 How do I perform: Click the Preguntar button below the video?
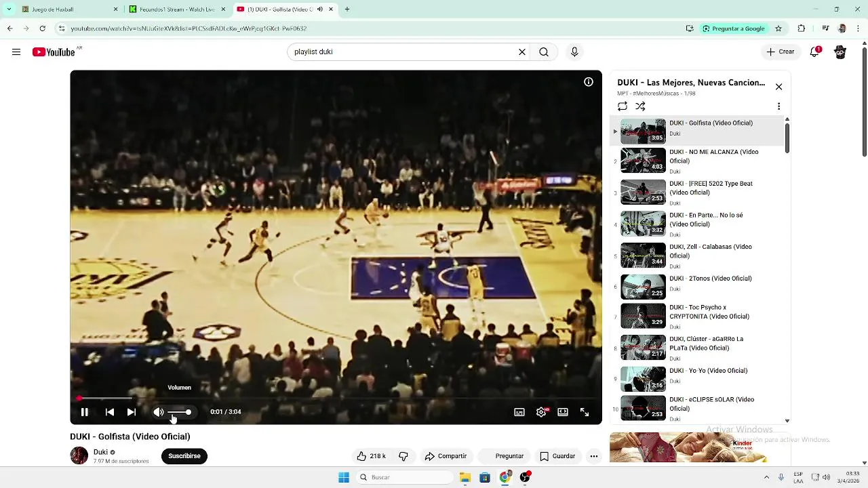tap(504, 456)
